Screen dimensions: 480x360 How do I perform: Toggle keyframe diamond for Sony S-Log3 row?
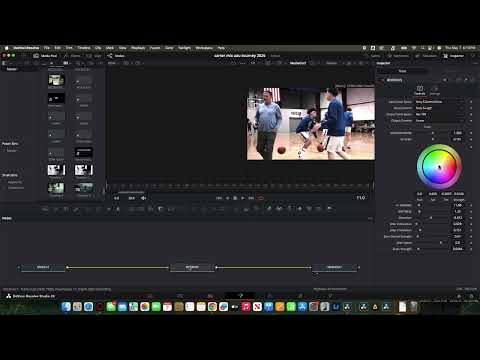(471, 108)
